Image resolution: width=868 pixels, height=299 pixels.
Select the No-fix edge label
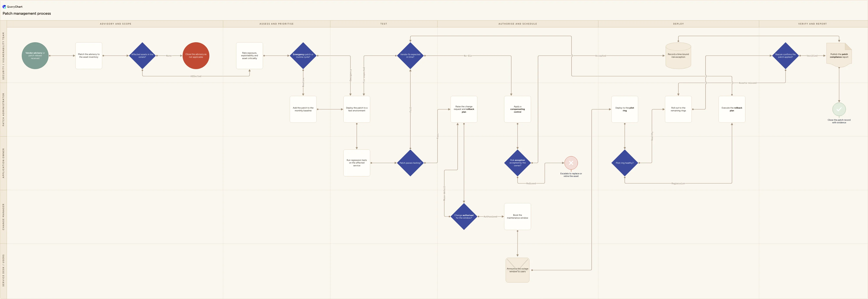point(468,56)
